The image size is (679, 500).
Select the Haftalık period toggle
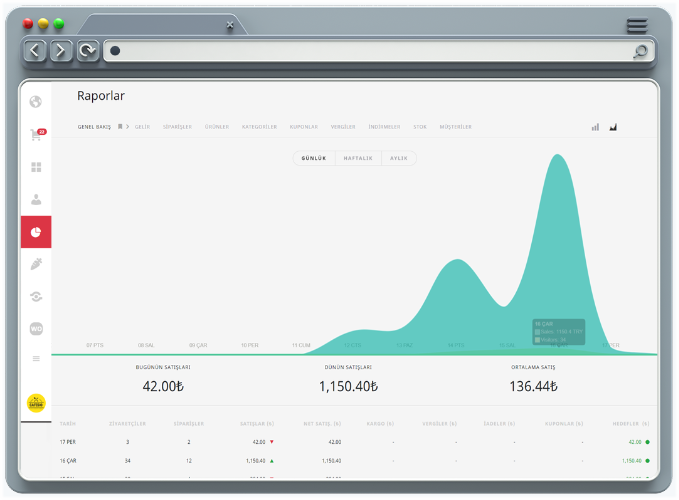(x=358, y=158)
